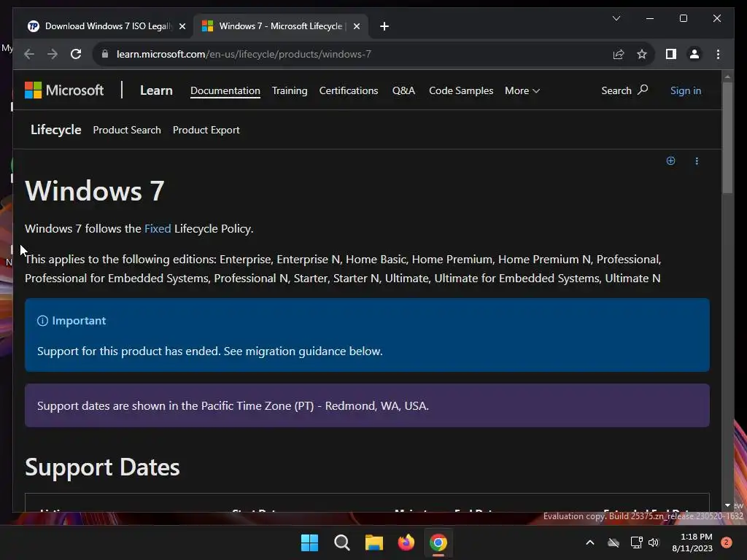This screenshot has height=560, width=747.
Task: Open the Windows Start menu
Action: pyautogui.click(x=309, y=542)
